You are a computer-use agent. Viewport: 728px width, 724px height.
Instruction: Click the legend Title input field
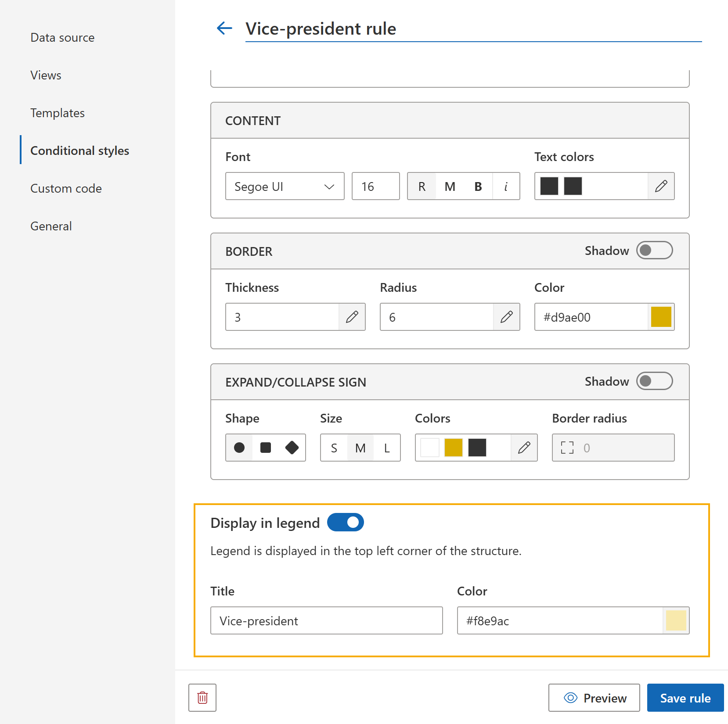click(x=326, y=620)
